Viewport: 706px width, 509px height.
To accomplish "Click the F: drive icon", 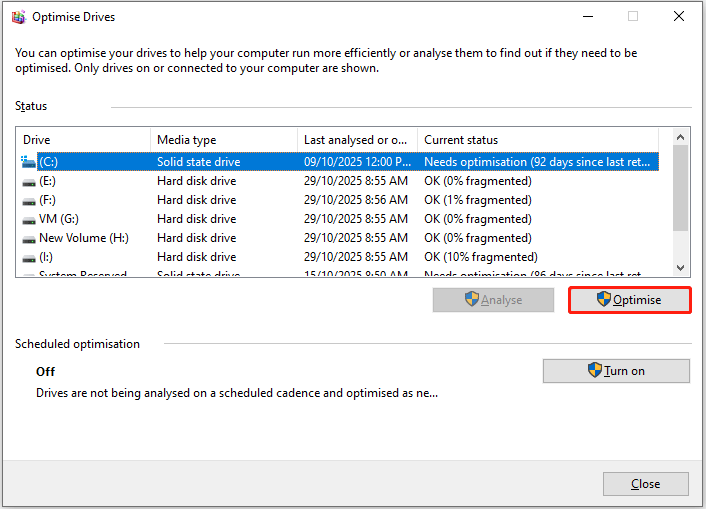I will tap(29, 201).
